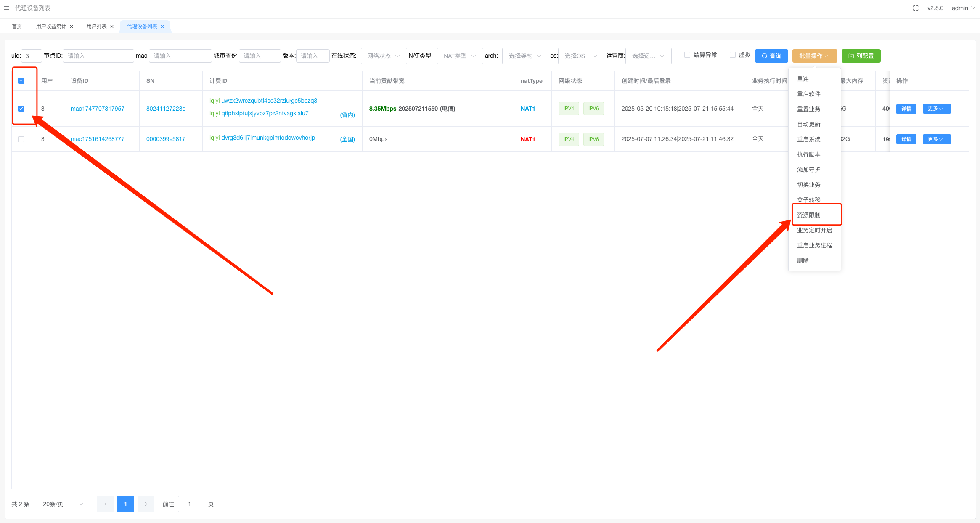Close the 用户列表 tab
The width and height of the screenshot is (980, 523).
(112, 27)
